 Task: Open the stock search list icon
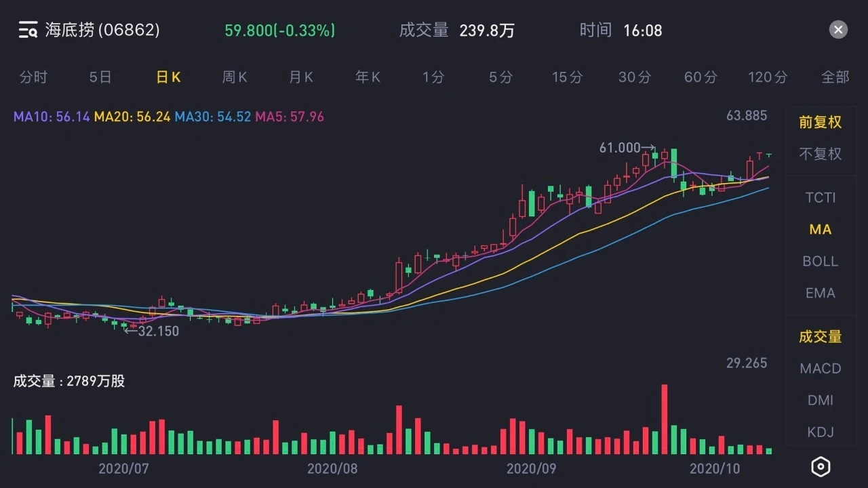pos(28,30)
